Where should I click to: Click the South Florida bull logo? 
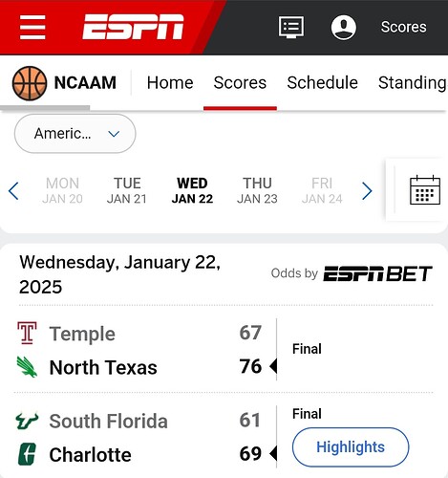27,421
